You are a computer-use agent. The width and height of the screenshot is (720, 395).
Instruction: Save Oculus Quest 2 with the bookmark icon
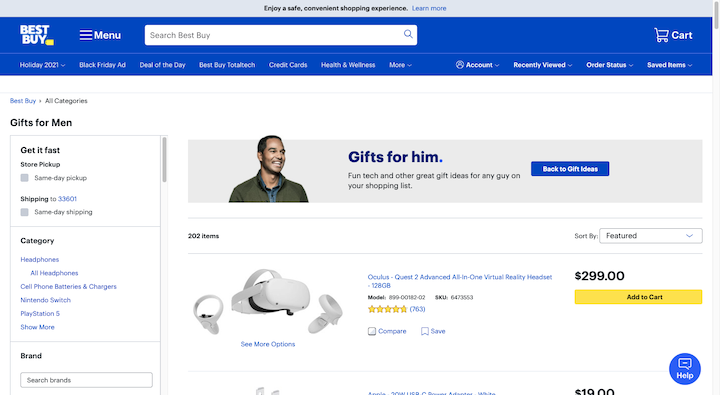tap(433, 331)
